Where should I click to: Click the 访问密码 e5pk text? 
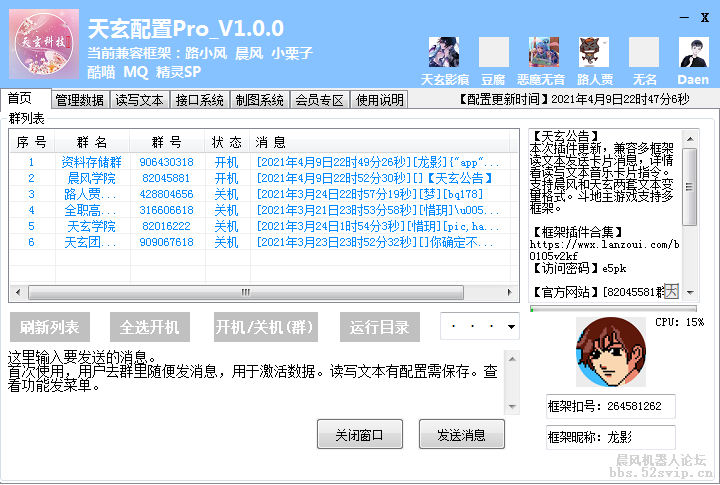click(579, 268)
